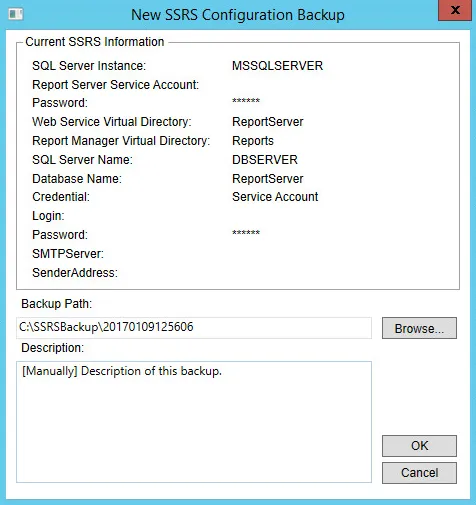Click Report Manager Virtual Directory label
Screen dimensions: 476x505
pos(121,141)
